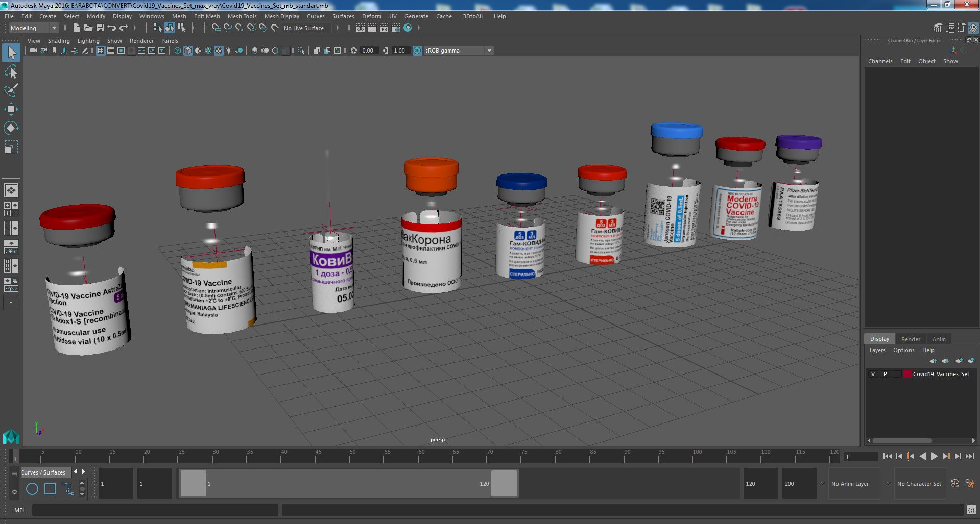Toggle layer visibility V for Covid19_Vaccines_Set

pyautogui.click(x=873, y=374)
